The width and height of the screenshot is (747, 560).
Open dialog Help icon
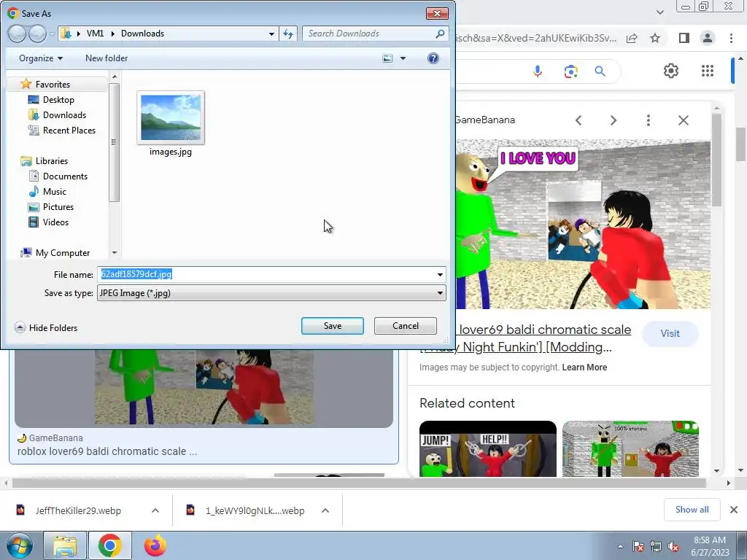[433, 58]
